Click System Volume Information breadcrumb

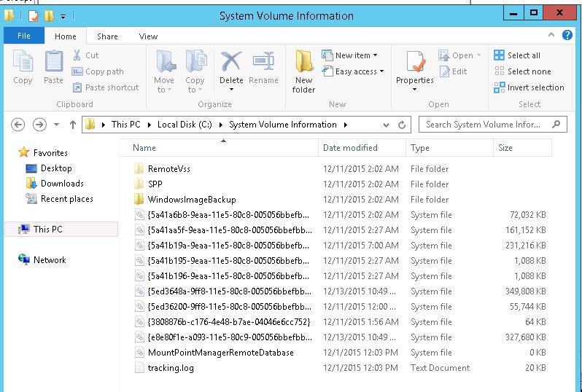(x=283, y=125)
